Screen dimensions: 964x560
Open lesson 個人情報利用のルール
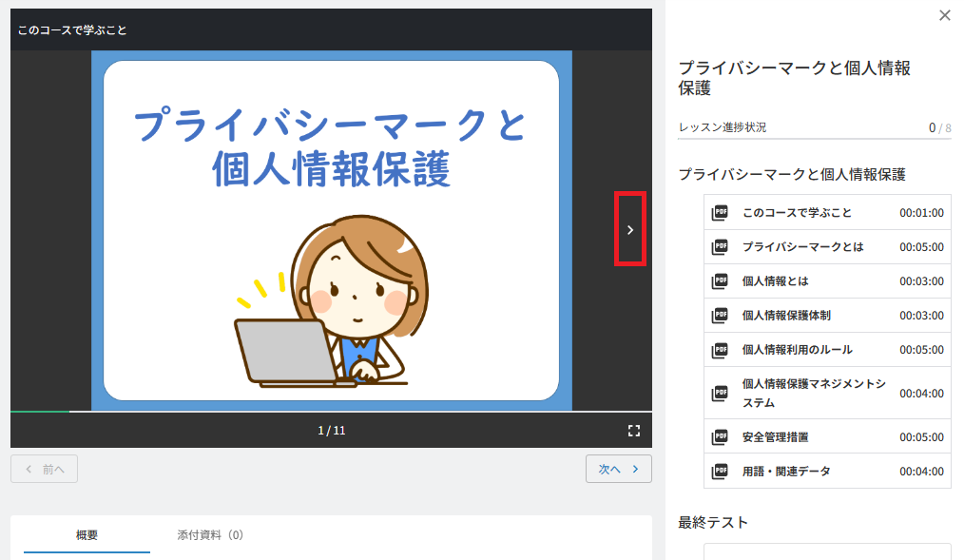(x=827, y=350)
